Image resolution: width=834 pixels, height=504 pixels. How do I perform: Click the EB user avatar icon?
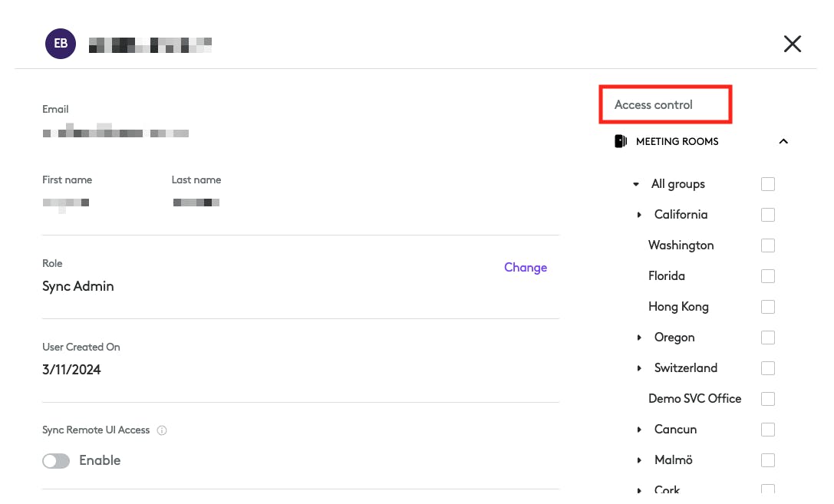pyautogui.click(x=61, y=44)
